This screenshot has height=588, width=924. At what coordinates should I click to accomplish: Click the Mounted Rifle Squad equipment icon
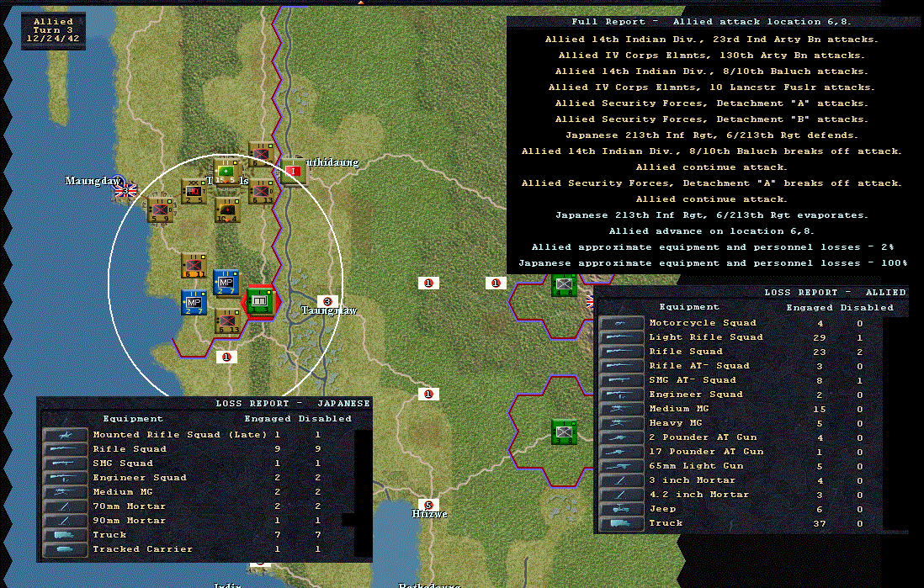coord(66,435)
